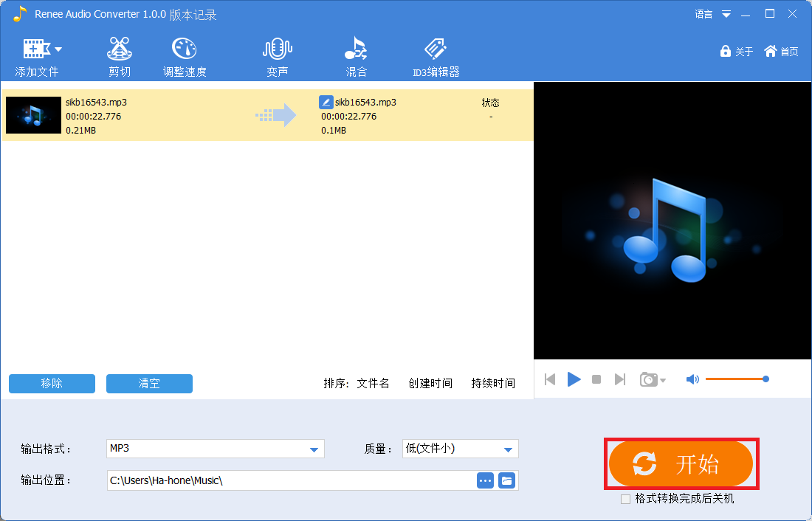Expand the snapshot dropdown arrow

663,381
